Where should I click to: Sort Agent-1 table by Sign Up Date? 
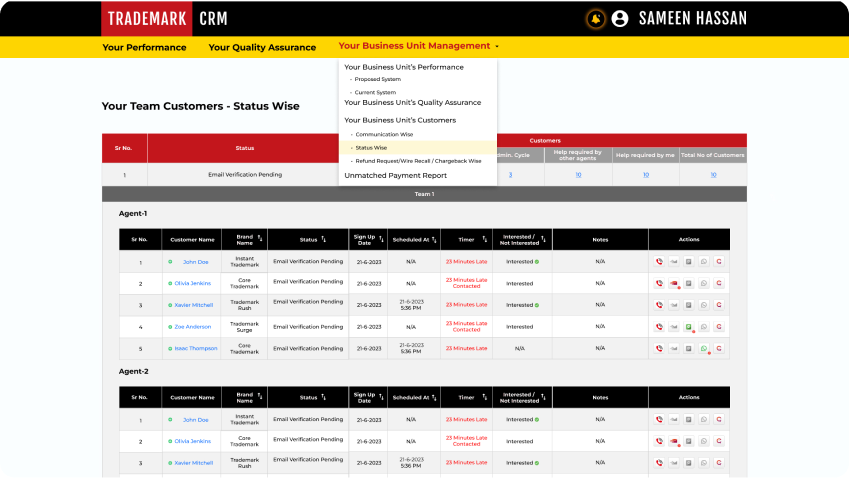(380, 240)
